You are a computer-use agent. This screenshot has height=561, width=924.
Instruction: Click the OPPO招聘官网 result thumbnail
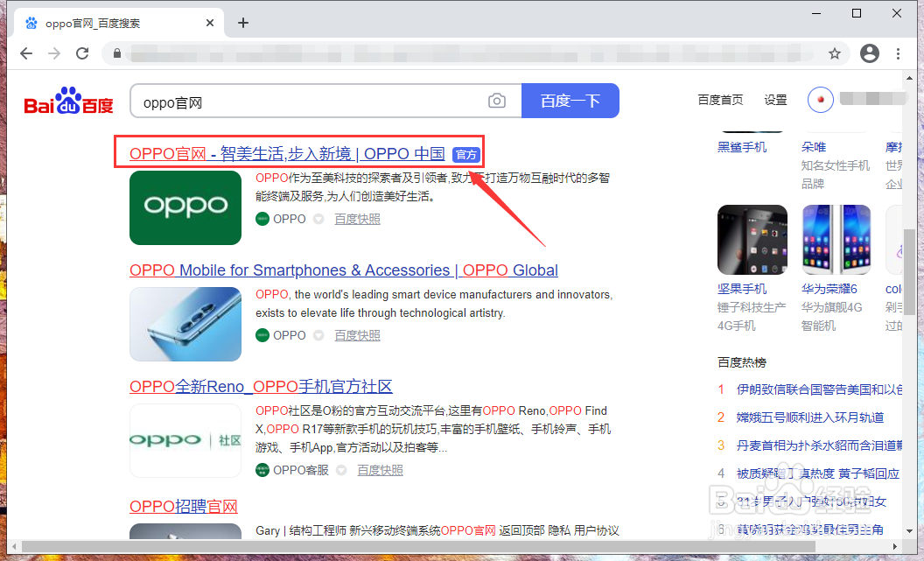(185, 531)
